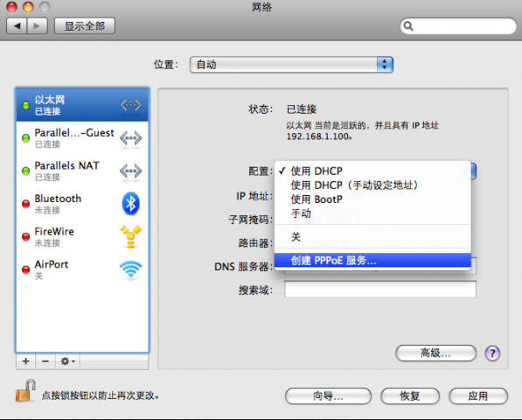
Task: Click the 搜索域 (Search Domains) text field
Action: [x=380, y=289]
